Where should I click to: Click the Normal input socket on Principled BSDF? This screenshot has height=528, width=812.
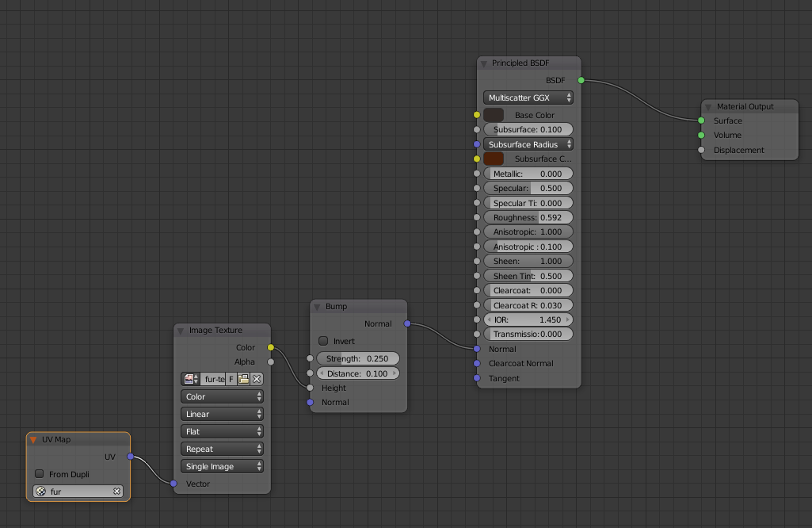point(477,349)
